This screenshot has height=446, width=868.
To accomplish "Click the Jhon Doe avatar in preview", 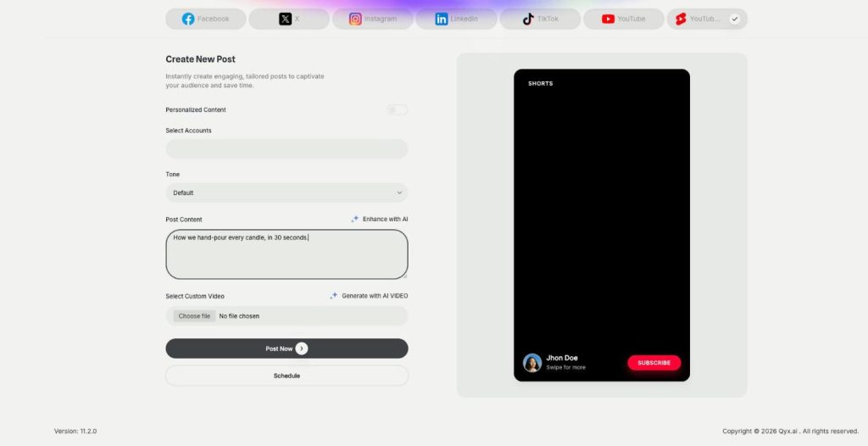I will click(532, 363).
